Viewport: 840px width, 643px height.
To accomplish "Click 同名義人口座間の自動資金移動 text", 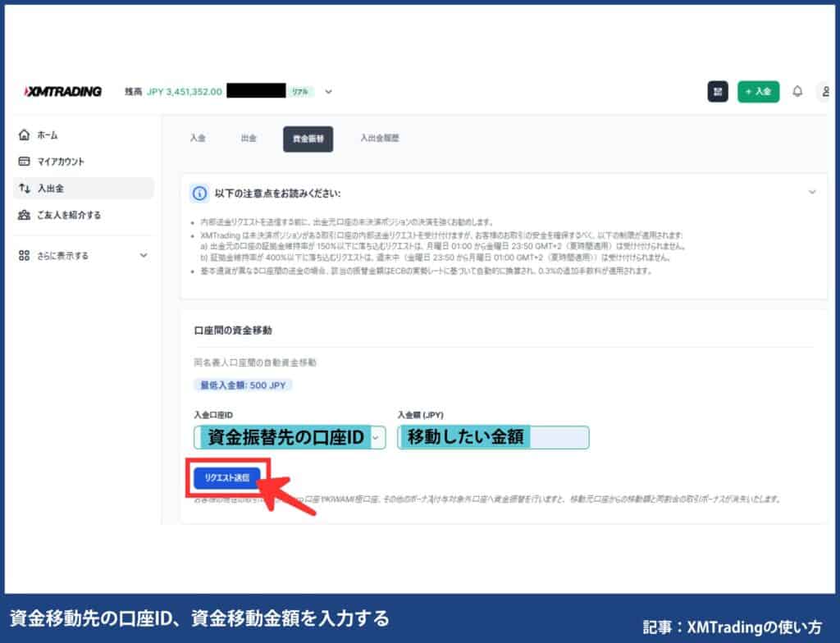I will coord(255,363).
